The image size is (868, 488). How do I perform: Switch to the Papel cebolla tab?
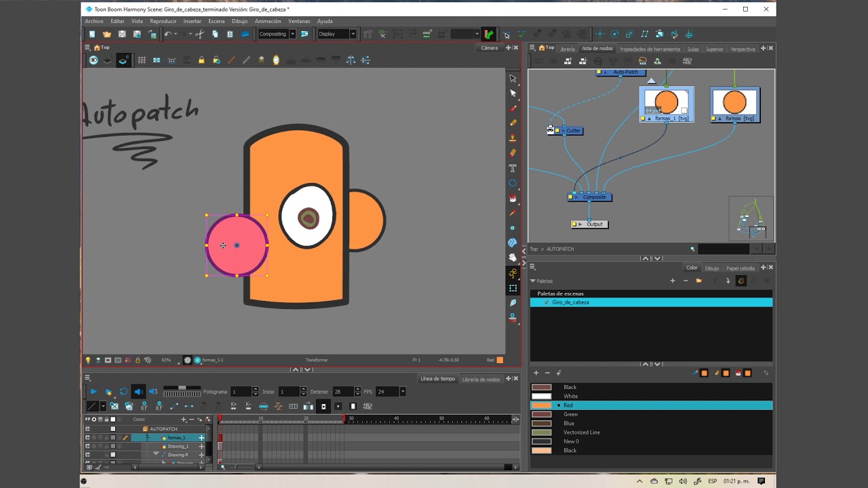pyautogui.click(x=741, y=268)
